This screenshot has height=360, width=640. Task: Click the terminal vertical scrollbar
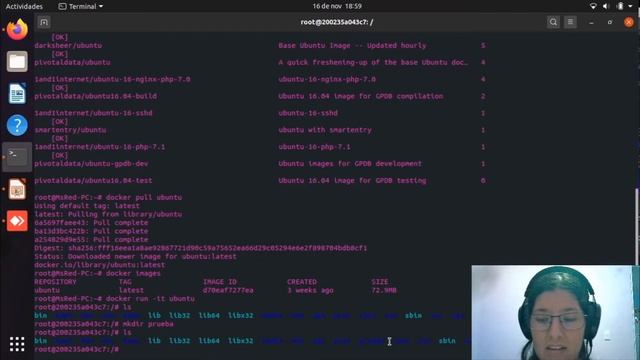point(637,227)
